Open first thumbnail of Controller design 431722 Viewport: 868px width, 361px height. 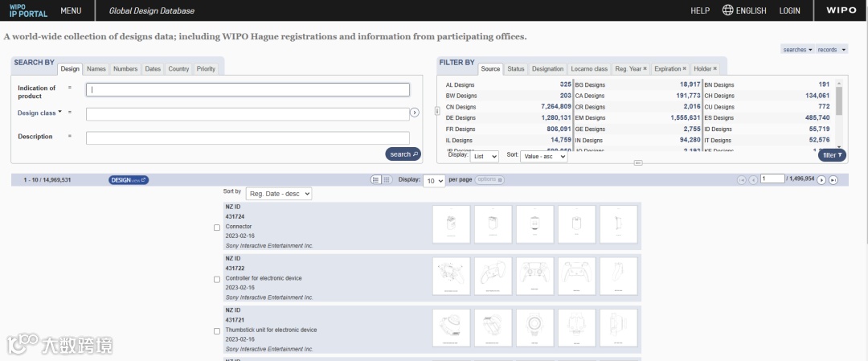(451, 276)
